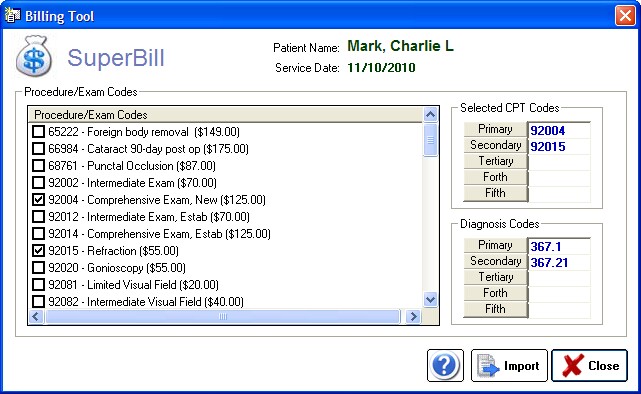Click the Procedure/Exam Codes column header
The image size is (641, 394).
[225, 115]
